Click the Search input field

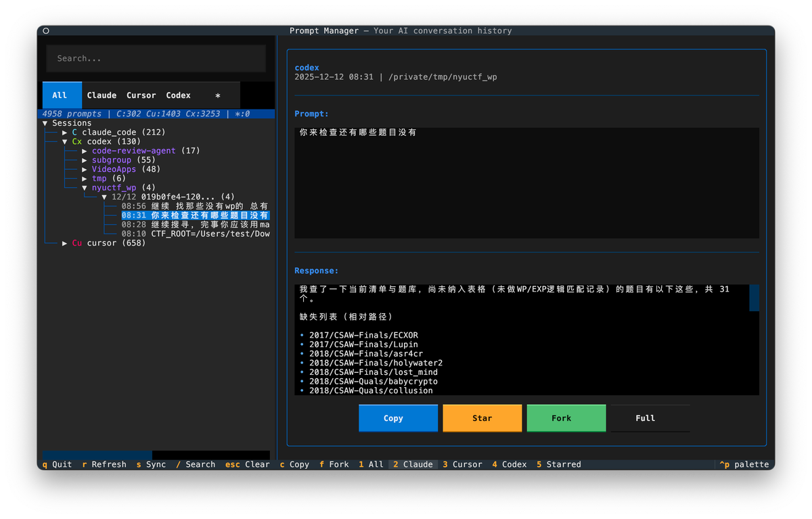(156, 59)
